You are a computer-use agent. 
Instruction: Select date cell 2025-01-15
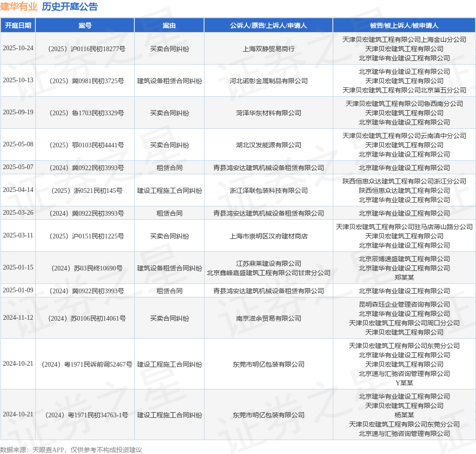(x=18, y=268)
